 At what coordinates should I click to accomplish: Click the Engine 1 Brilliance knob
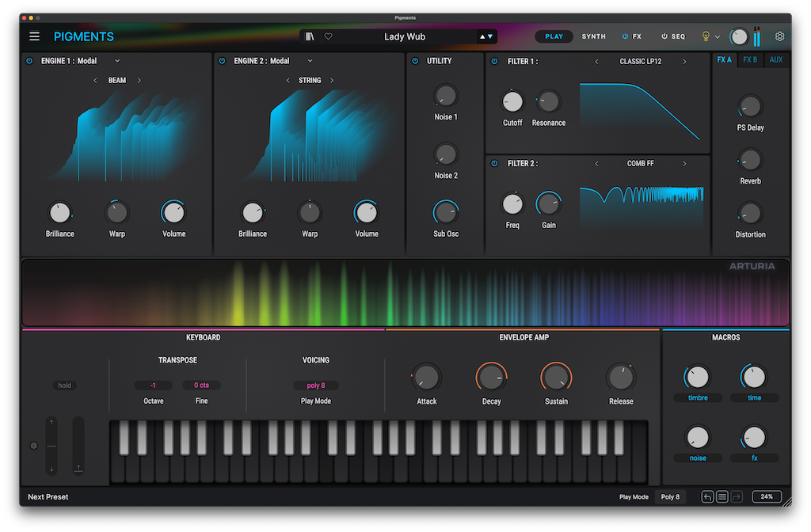click(59, 212)
